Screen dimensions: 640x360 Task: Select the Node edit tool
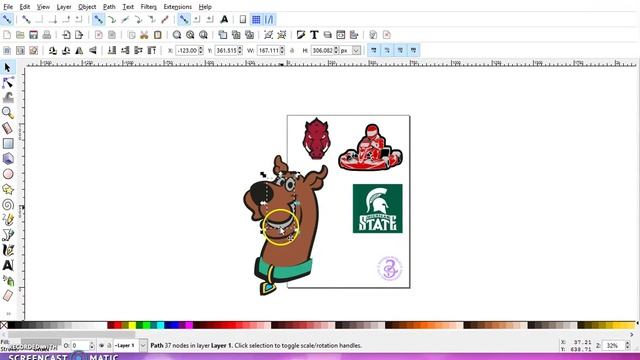pos(8,82)
